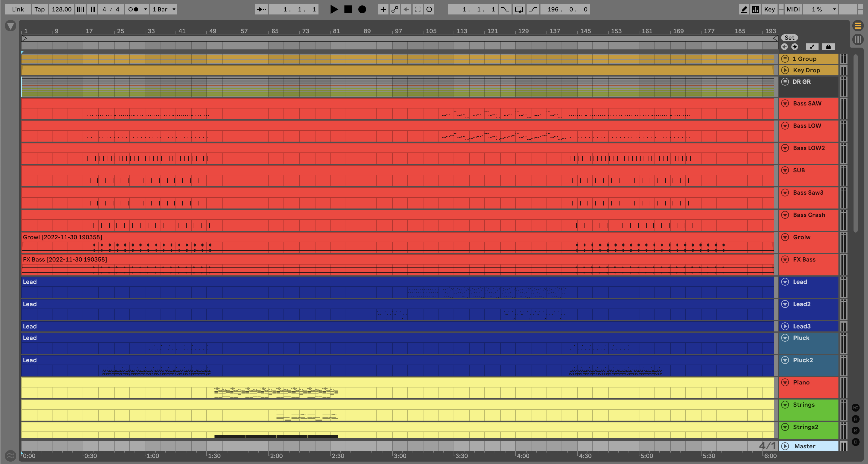Screen dimensions: 868x464
Task: Click the Automation Arm link icon
Action: pyautogui.click(x=394, y=9)
